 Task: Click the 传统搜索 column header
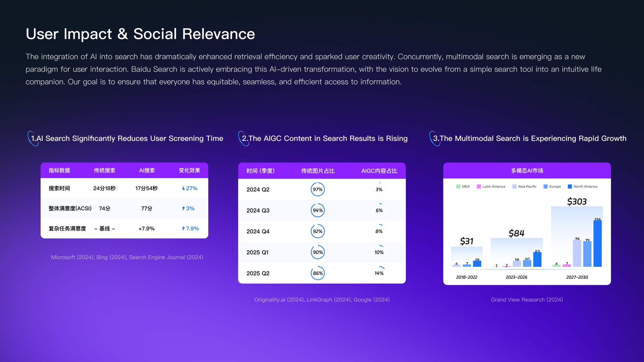coord(105,170)
